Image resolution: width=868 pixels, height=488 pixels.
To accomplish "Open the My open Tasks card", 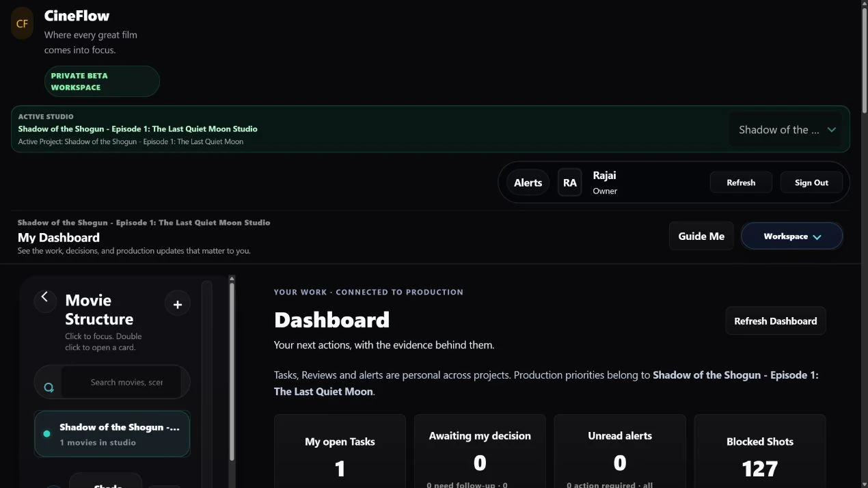I will [340, 451].
